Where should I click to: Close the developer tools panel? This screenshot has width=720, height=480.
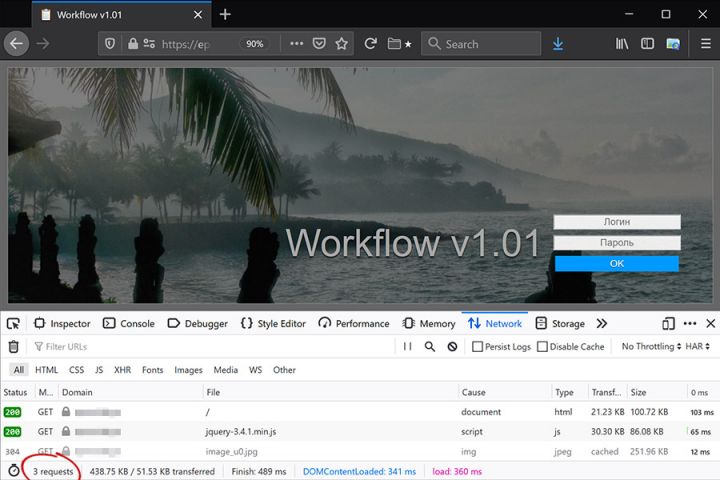point(710,324)
